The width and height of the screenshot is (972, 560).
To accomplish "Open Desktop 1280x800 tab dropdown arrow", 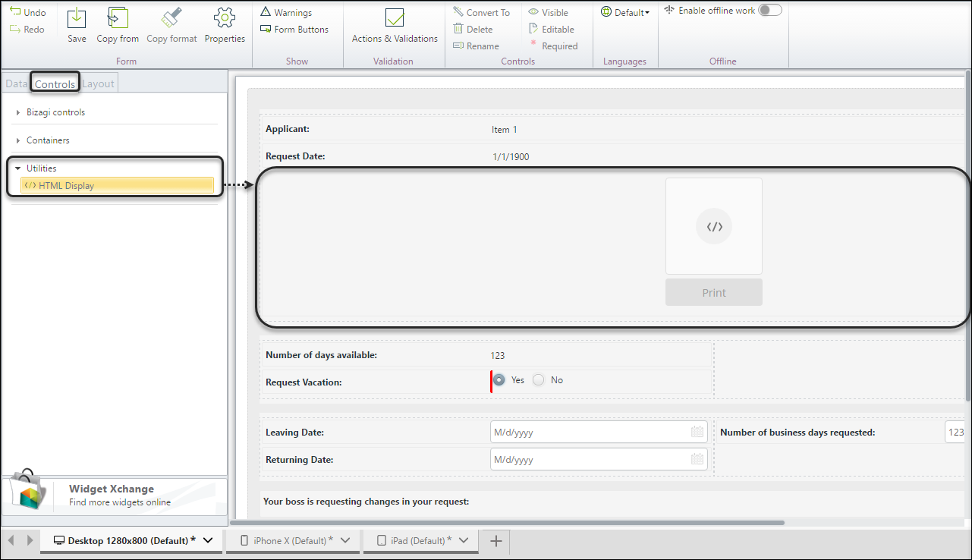I will [x=208, y=540].
